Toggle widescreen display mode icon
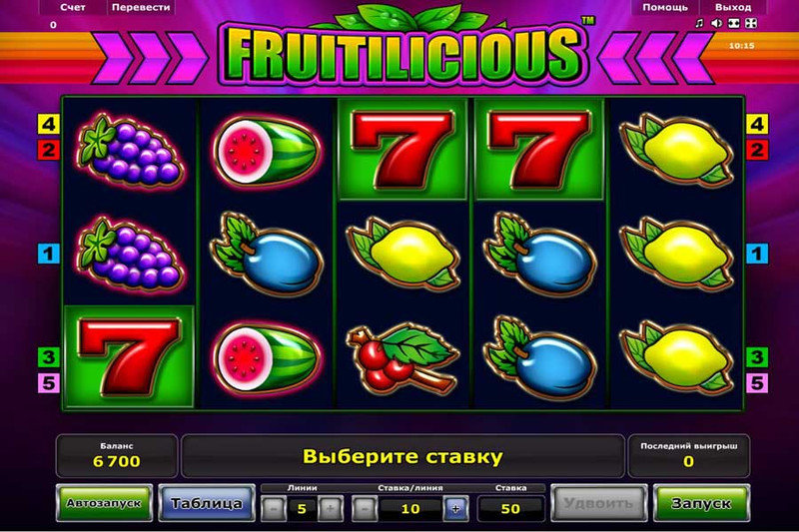This screenshot has width=799, height=532. [x=734, y=23]
